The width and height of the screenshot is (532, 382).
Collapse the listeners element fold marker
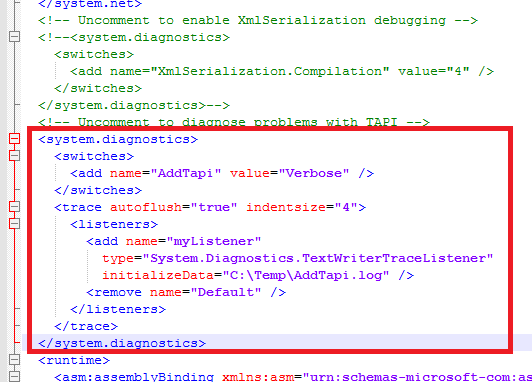pos(14,223)
